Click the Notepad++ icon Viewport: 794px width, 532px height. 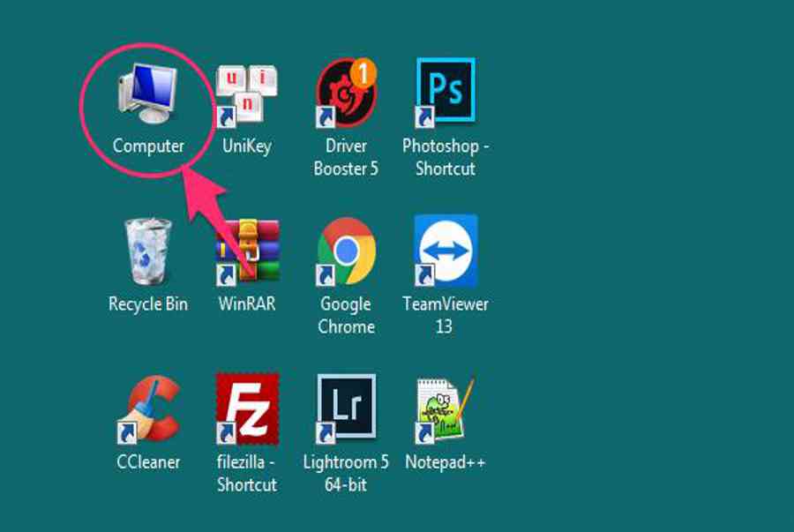(444, 410)
